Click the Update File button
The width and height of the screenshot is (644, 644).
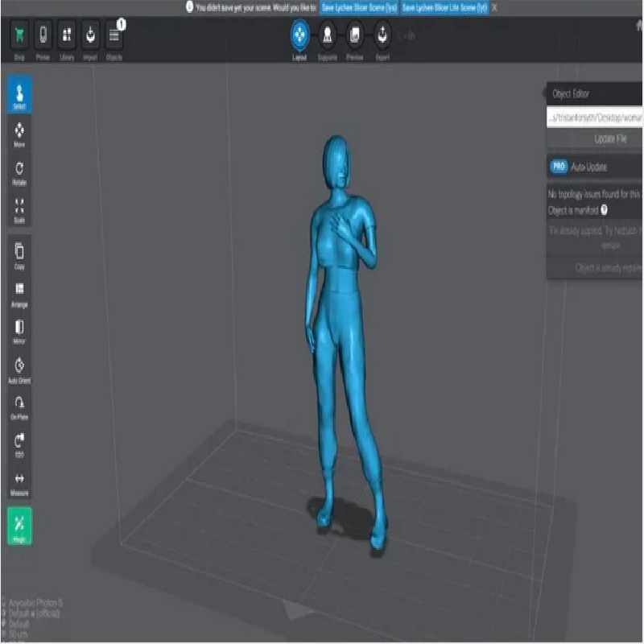coord(609,138)
